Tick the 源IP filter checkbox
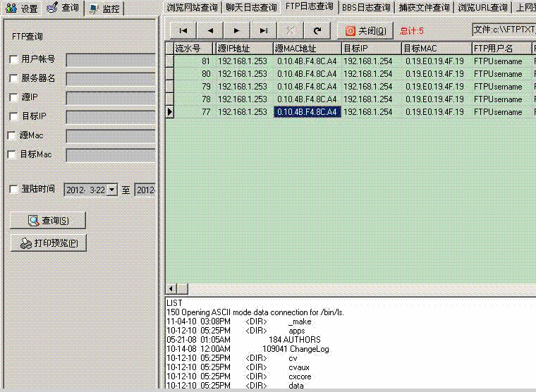 pyautogui.click(x=14, y=97)
